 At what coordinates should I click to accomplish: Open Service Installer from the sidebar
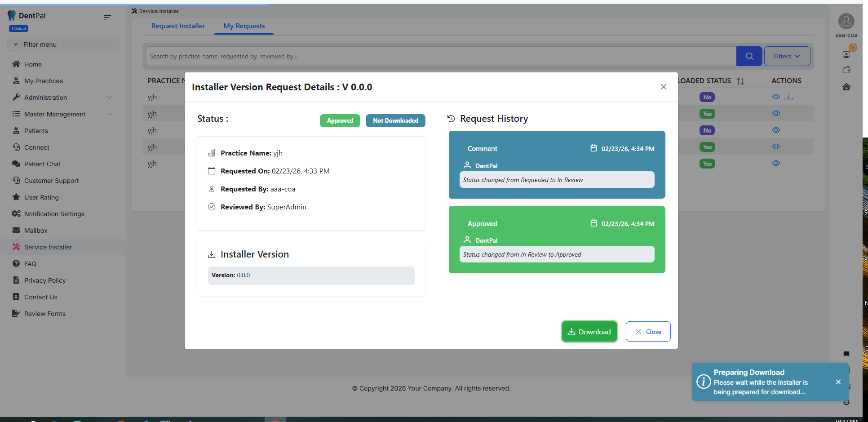tap(48, 247)
